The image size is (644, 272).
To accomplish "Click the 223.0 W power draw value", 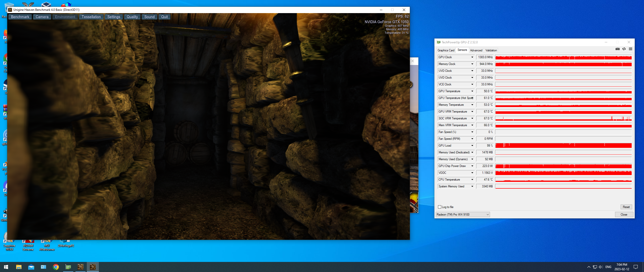I will [x=485, y=166].
